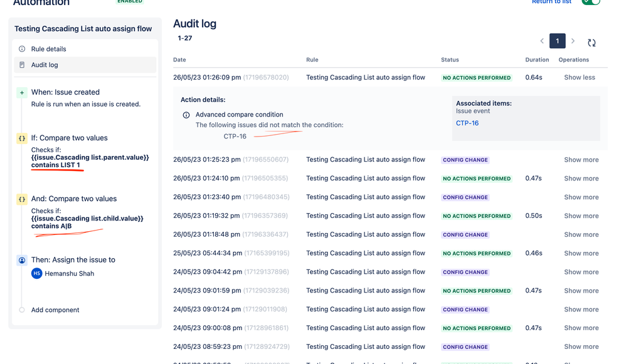Click CONFIG CHANGE badge at 09:04:42 pm

(465, 273)
